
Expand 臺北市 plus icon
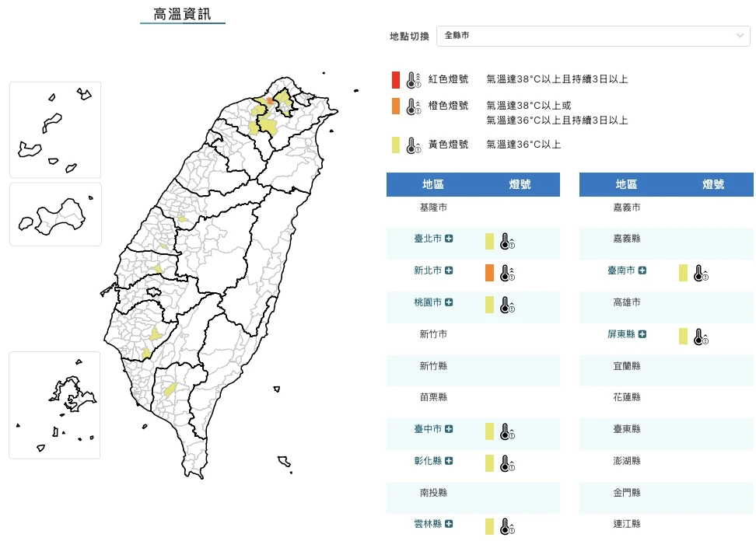coord(449,239)
